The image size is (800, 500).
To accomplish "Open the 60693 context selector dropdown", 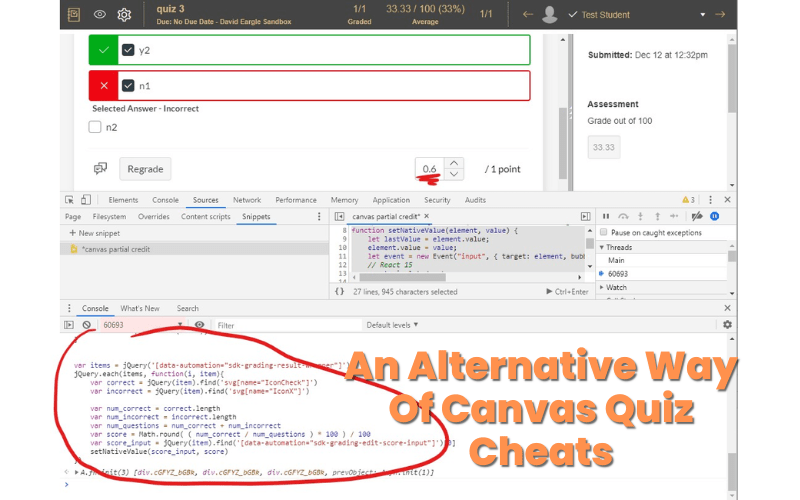I will tap(142, 325).
